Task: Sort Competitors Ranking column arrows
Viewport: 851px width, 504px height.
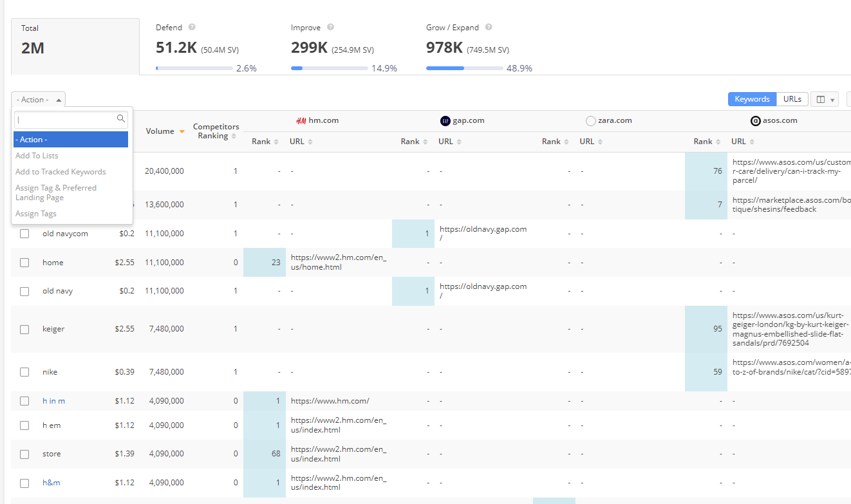Action: pos(234,136)
